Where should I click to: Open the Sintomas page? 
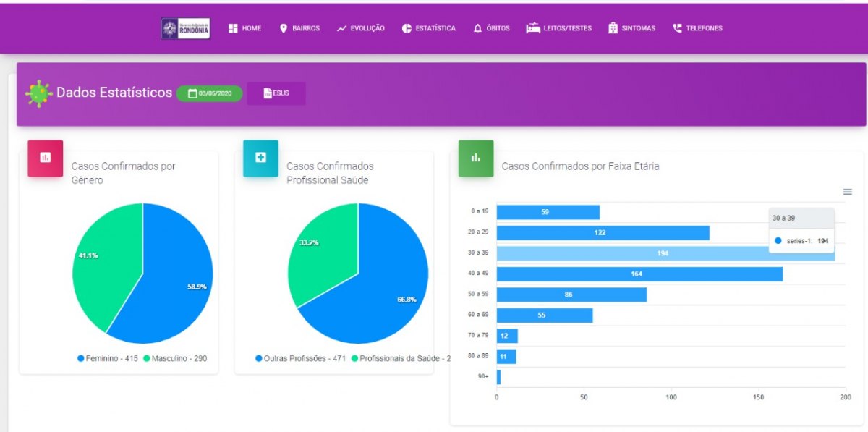[x=631, y=28]
